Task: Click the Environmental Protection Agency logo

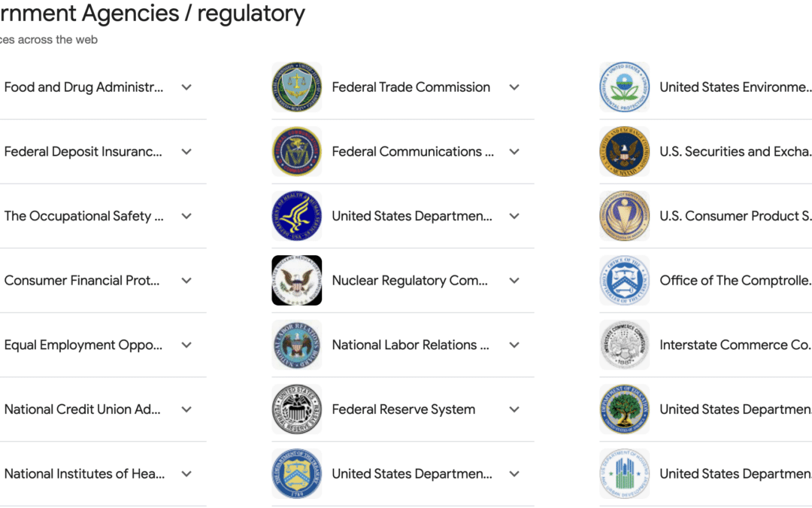Action: point(624,87)
